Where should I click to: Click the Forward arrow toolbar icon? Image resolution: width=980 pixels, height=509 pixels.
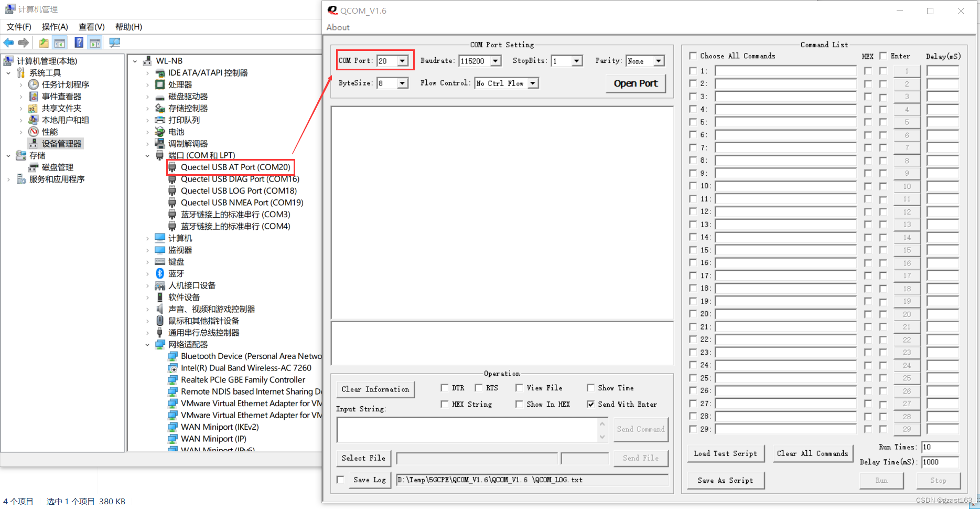pyautogui.click(x=24, y=43)
